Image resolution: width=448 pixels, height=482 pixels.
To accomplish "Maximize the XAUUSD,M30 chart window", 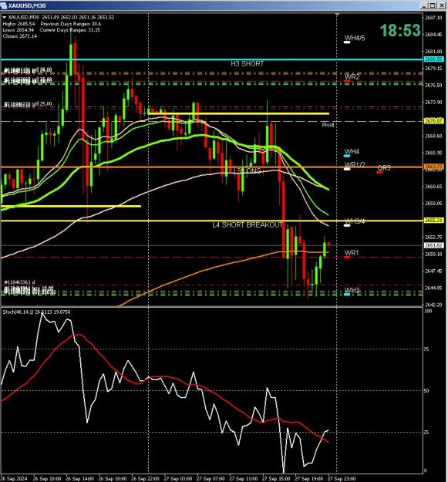I will [x=433, y=5].
